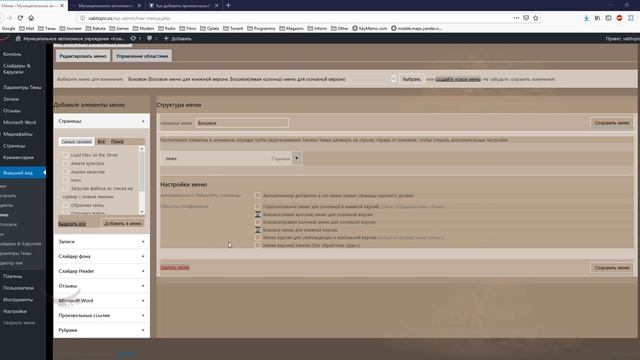Open the Radio bookmark folder

point(167,28)
